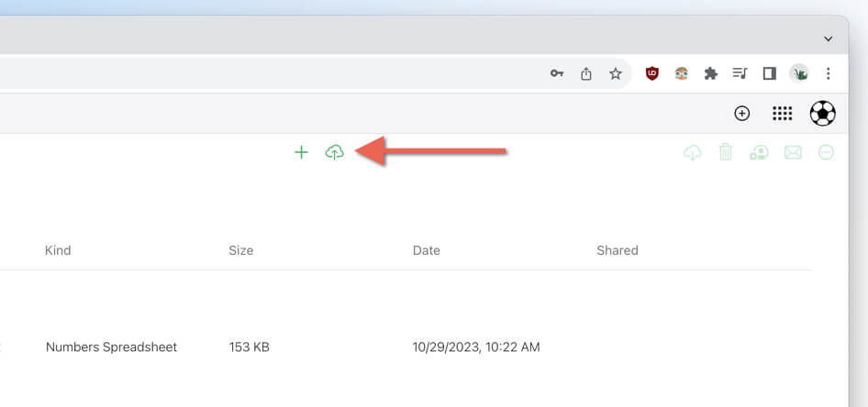Click the browser share page icon
The image size is (868, 407).
click(586, 73)
